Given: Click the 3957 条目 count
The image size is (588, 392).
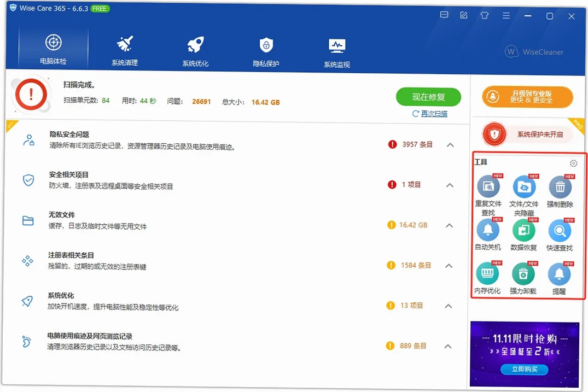Looking at the screenshot, I should [417, 144].
